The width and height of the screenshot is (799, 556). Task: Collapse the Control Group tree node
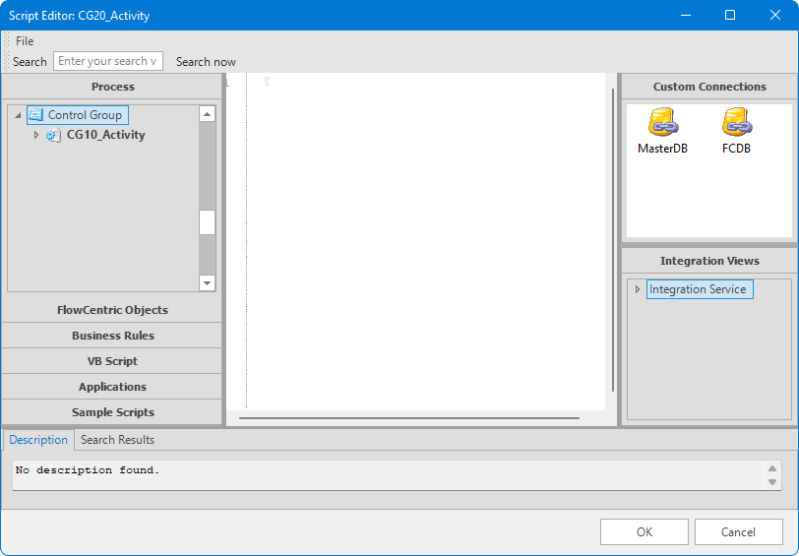(x=18, y=115)
